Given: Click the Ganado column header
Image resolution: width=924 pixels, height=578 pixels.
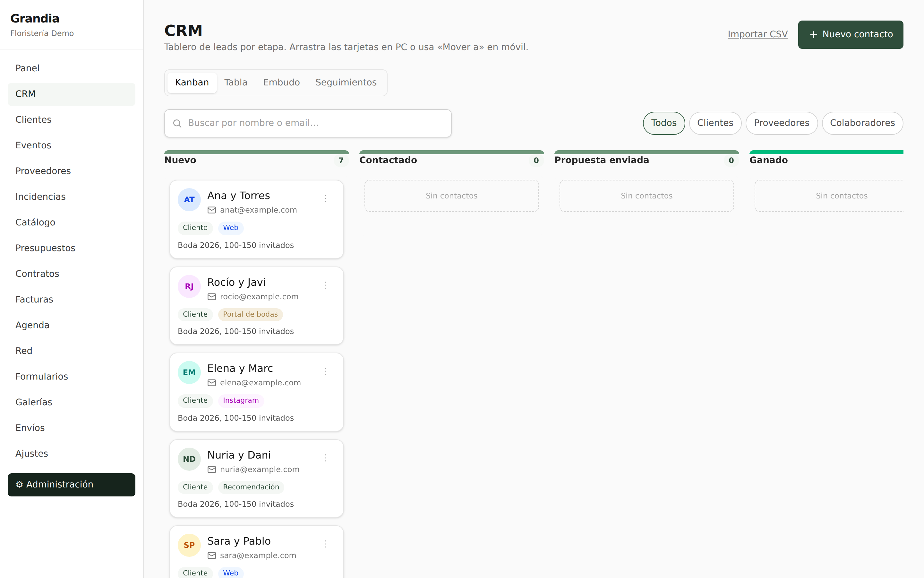Looking at the screenshot, I should 768,160.
